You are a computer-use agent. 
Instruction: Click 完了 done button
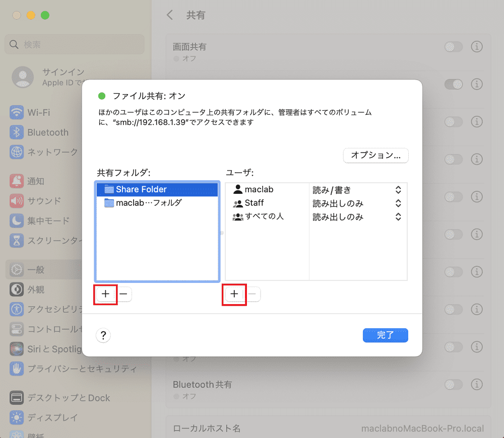(x=386, y=335)
